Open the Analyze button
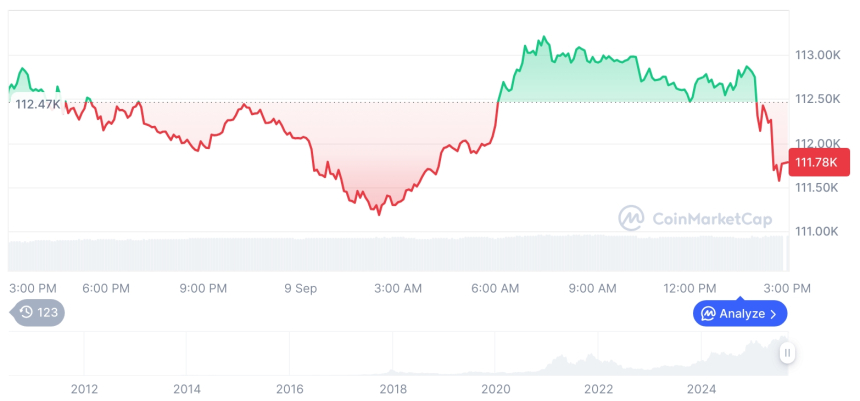The image size is (860, 401). coord(740,314)
